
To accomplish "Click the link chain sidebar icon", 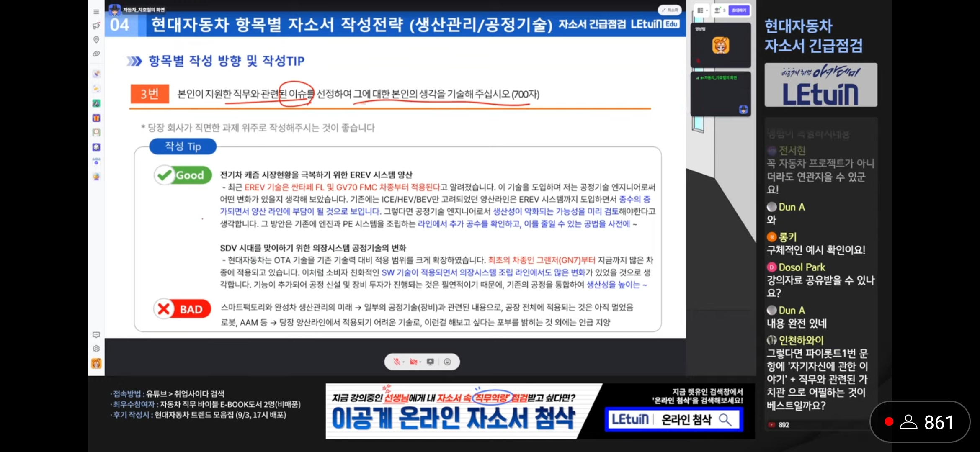I will click(x=96, y=54).
